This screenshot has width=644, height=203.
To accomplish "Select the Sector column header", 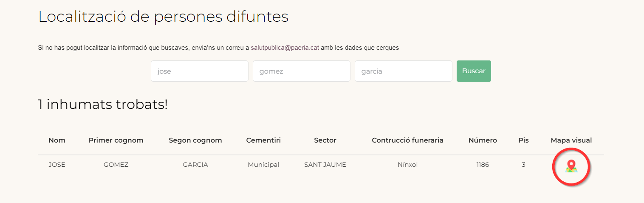I will point(325,140).
